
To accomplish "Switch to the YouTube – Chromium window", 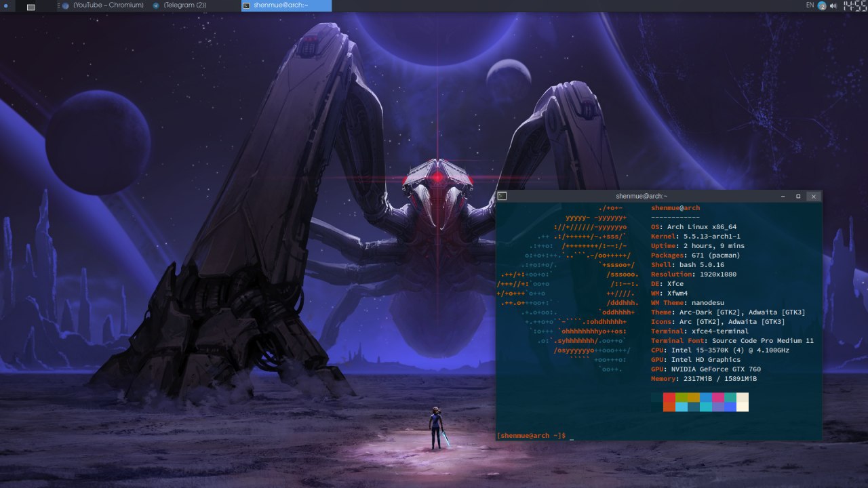I will 103,5.
